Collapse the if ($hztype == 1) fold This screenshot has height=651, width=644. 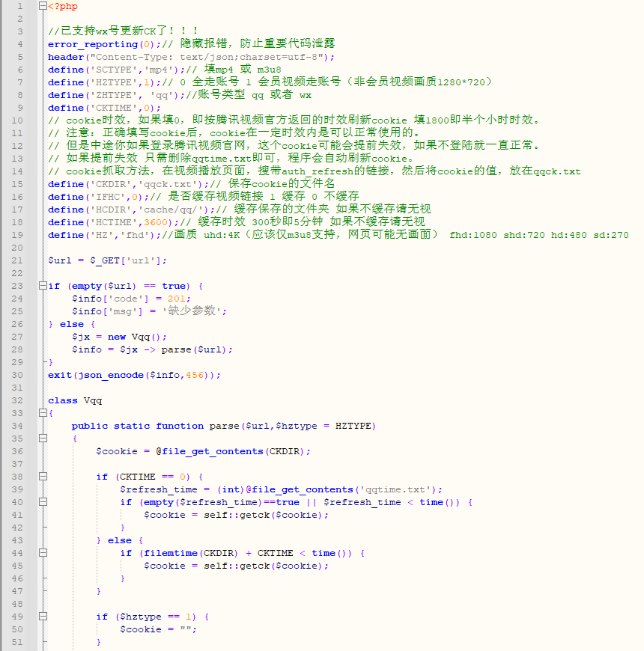point(43,616)
